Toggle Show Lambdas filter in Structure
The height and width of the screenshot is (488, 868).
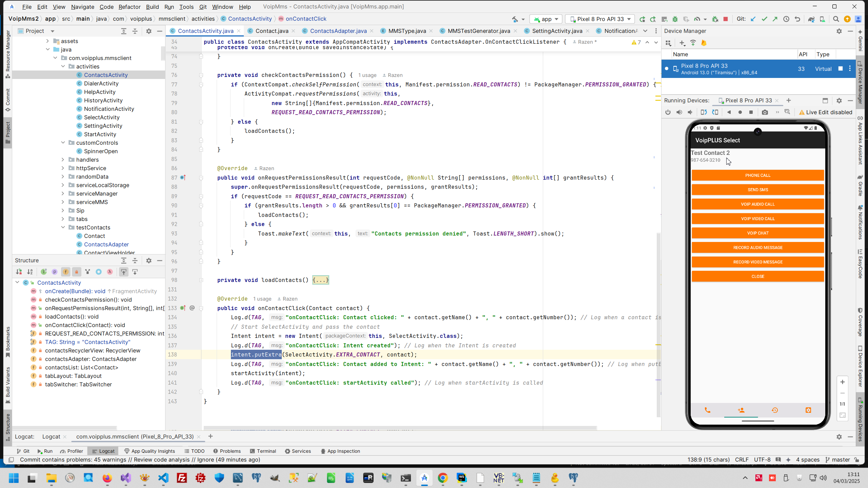110,272
